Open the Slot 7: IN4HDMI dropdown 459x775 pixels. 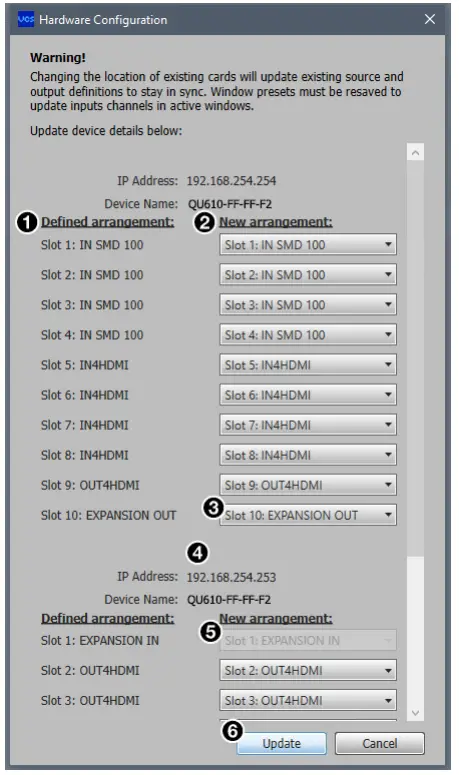[308, 425]
